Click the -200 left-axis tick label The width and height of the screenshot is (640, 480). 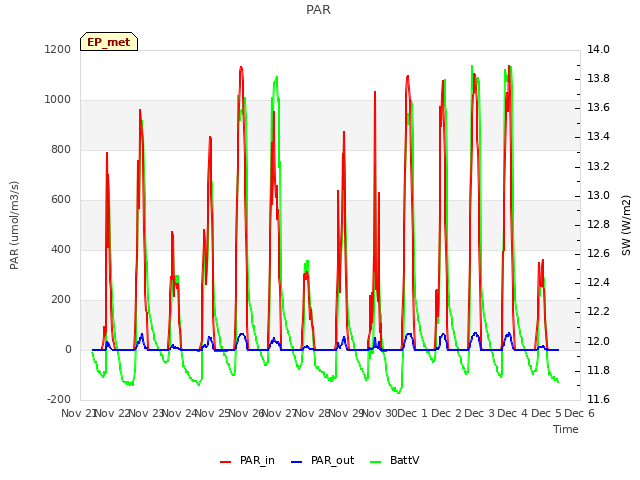click(x=59, y=399)
